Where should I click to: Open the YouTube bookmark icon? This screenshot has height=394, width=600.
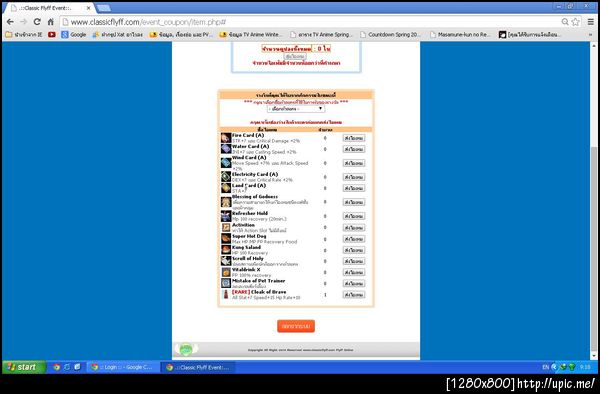point(52,34)
